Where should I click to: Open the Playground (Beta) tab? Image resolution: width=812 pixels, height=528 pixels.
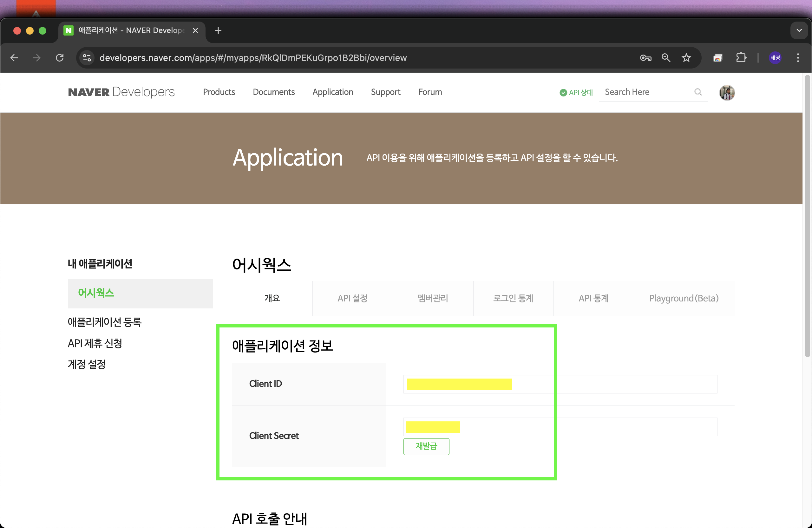click(x=684, y=298)
